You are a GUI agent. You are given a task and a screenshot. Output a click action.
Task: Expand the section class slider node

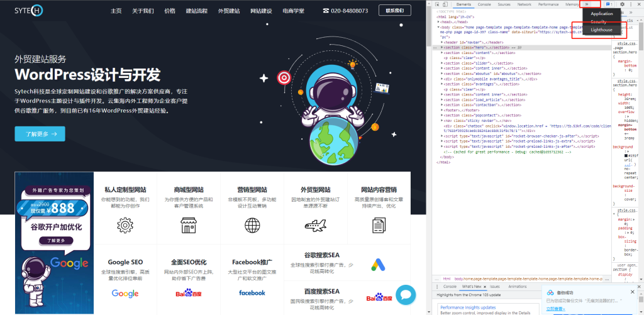[442, 64]
